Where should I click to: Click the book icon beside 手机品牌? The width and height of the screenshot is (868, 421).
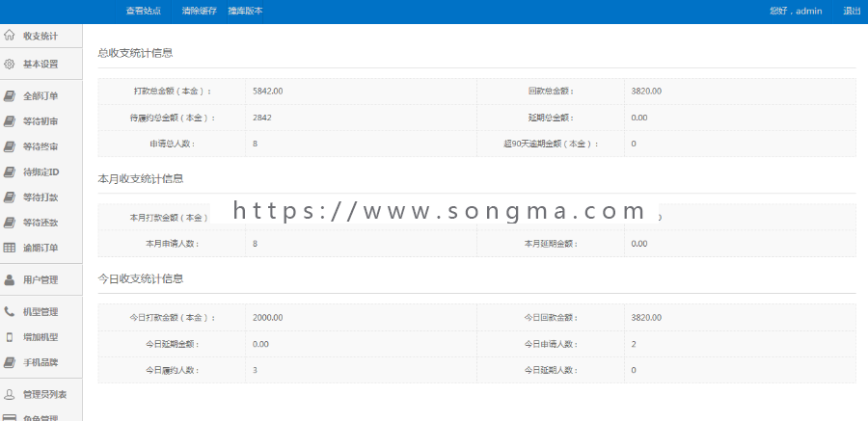click(x=9, y=362)
